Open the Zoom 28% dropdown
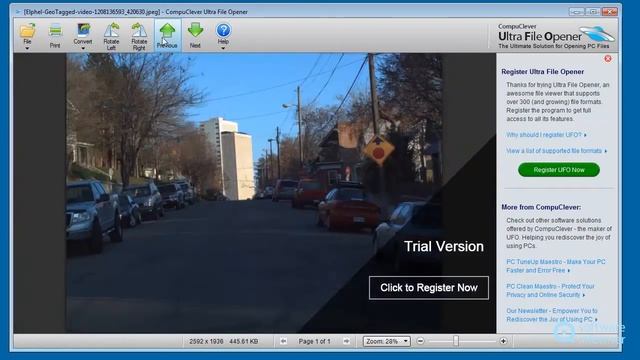The width and height of the screenshot is (640, 360). (x=386, y=341)
